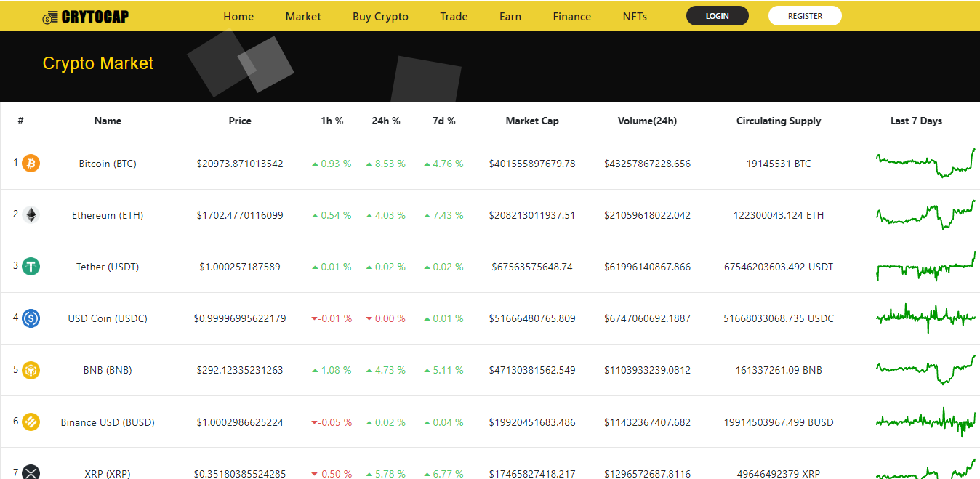Image resolution: width=980 pixels, height=479 pixels.
Task: View Bitcoin's last 7 days sparkline chart
Action: point(925,163)
